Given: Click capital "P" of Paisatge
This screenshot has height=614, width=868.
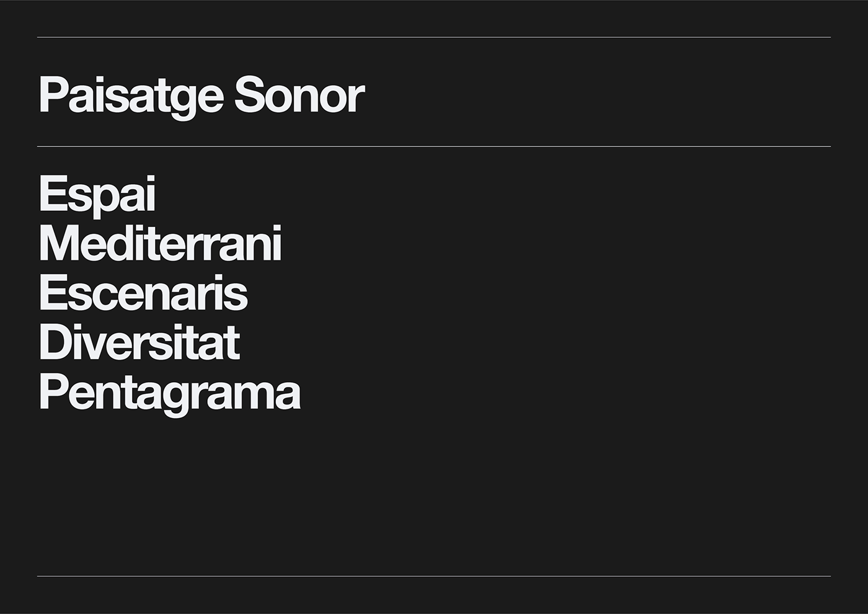Looking at the screenshot, I should (x=53, y=96).
